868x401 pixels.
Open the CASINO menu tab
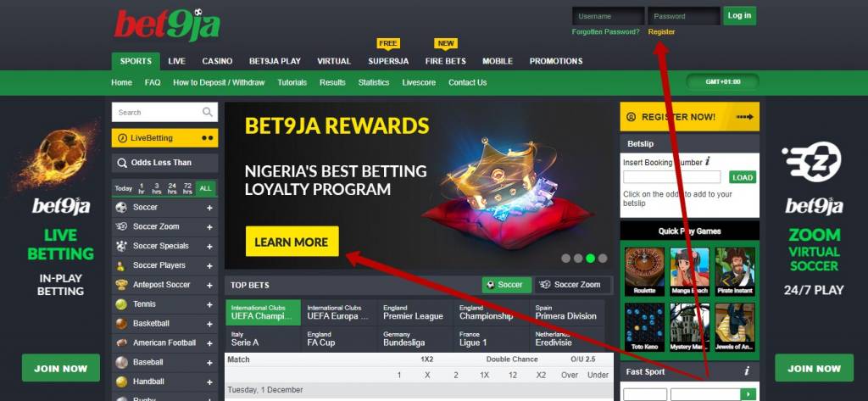pos(217,61)
